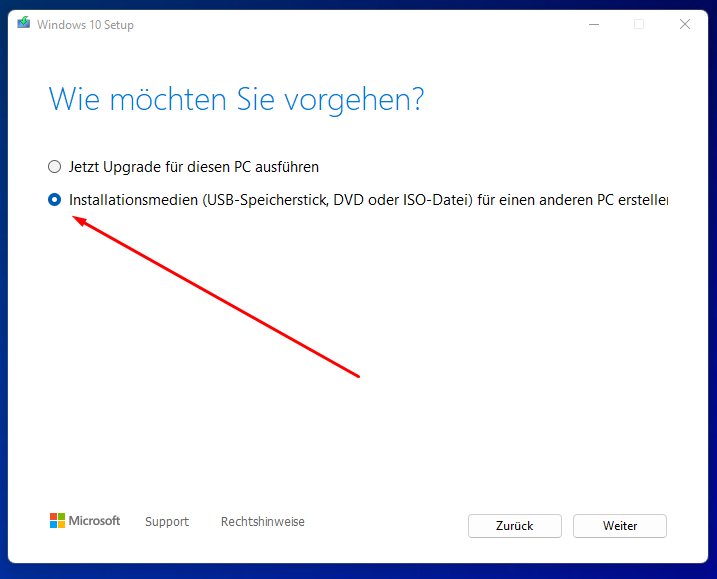Go back with the Zurück button
Viewport: 717px width, 579px height.
[514, 526]
